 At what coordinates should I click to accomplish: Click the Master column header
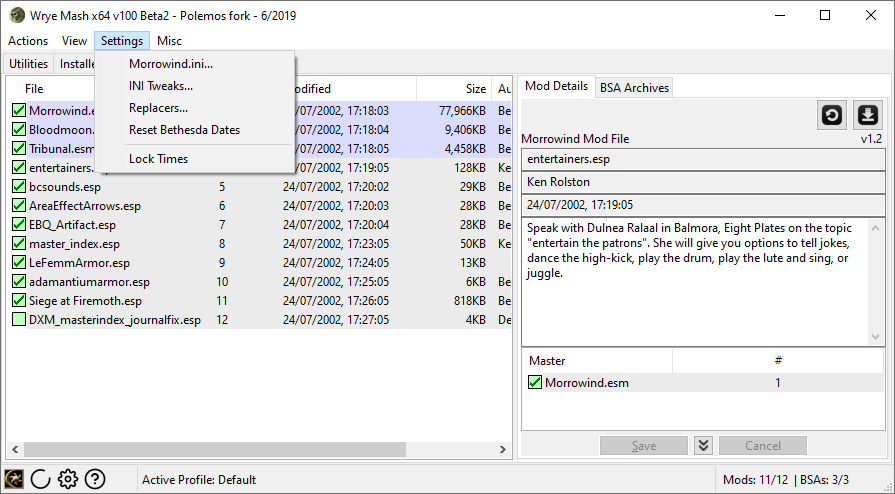[x=597, y=361]
